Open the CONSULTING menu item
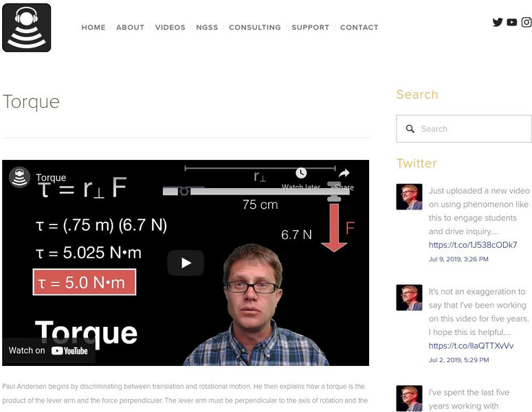Image resolution: width=532 pixels, height=412 pixels. click(x=255, y=27)
